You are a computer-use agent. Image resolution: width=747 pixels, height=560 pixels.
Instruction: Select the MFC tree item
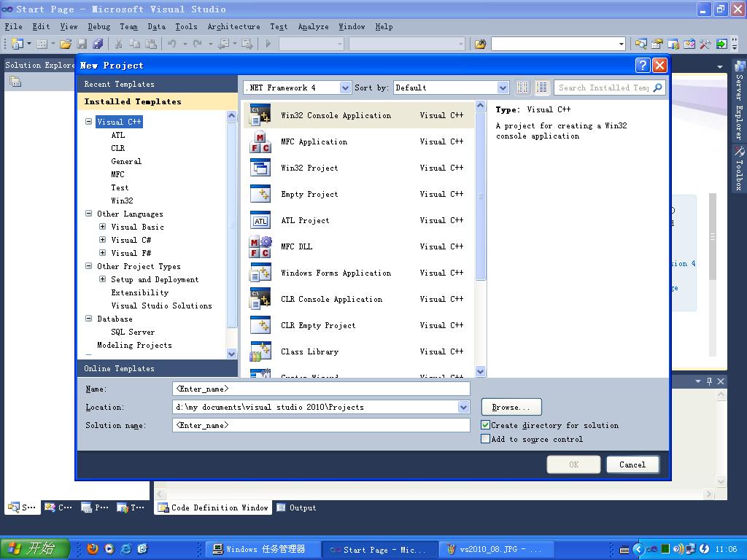117,174
